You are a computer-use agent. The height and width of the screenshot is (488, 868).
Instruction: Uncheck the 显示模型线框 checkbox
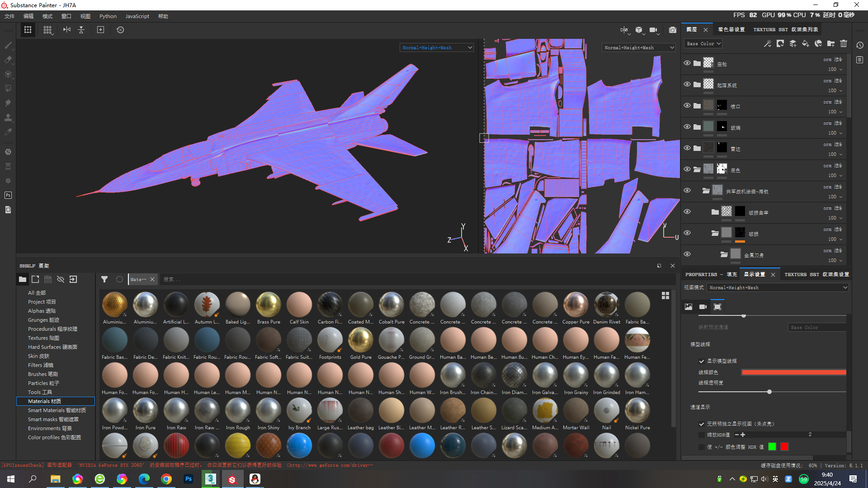pos(702,361)
